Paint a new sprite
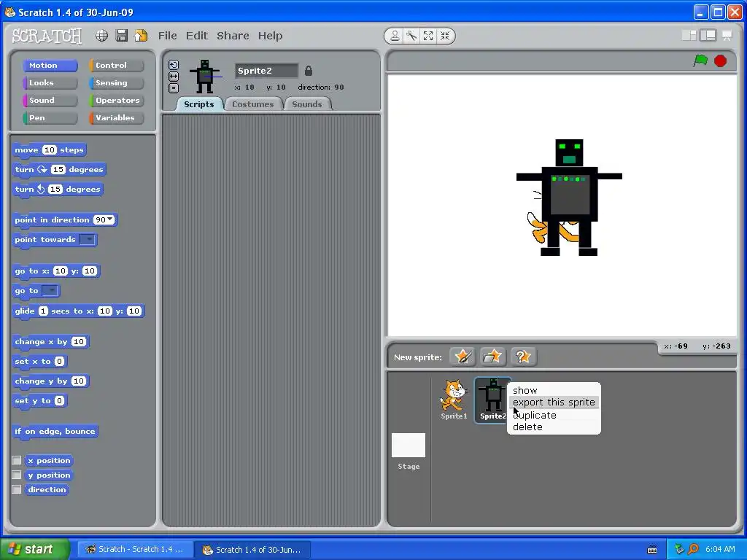 [x=462, y=357]
